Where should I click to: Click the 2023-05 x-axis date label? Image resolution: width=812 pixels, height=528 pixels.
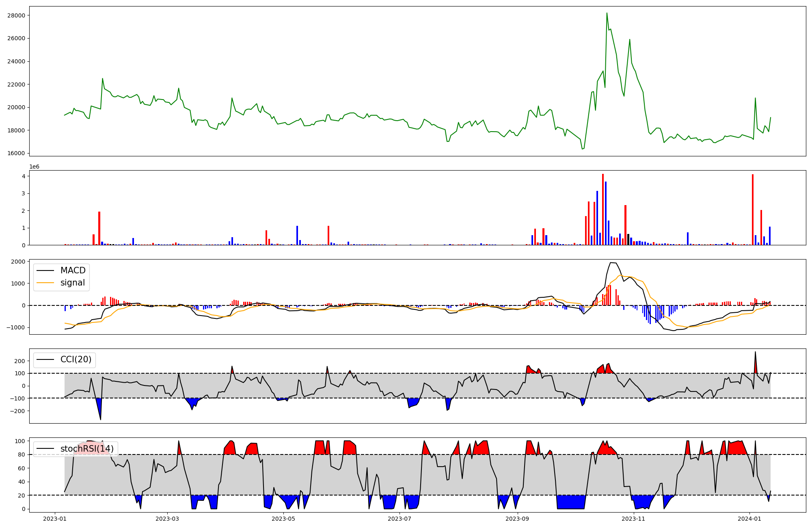[x=283, y=519]
